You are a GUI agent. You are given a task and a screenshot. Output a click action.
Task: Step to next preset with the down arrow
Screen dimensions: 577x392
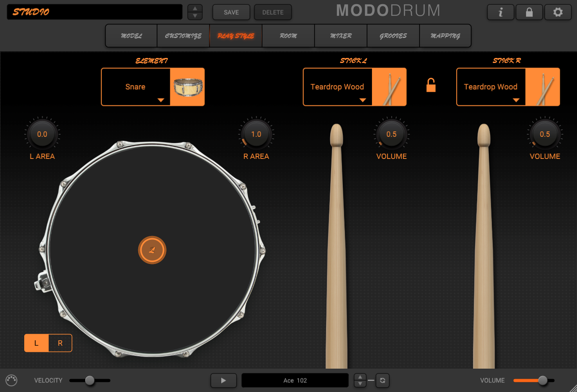(x=195, y=16)
